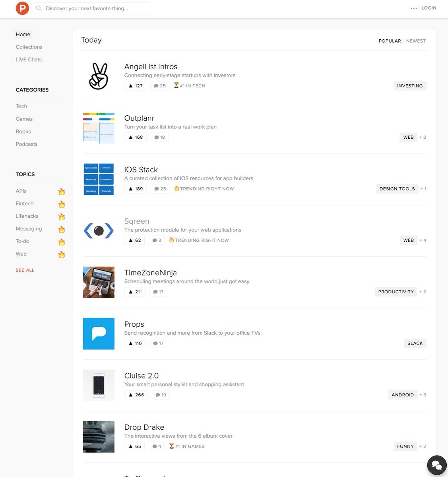448x477 pixels.
Task: Open iOS Stack comments (25)
Action: click(160, 189)
